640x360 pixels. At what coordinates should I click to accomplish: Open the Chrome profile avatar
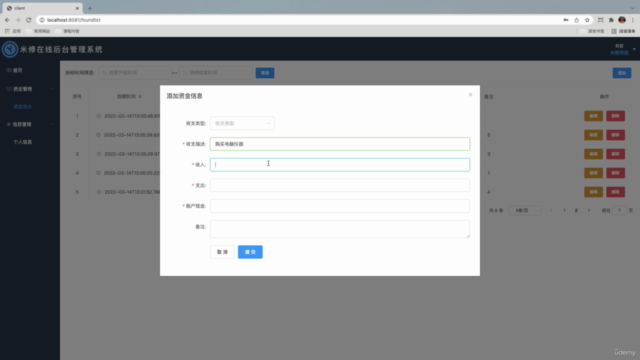pyautogui.click(x=622, y=20)
